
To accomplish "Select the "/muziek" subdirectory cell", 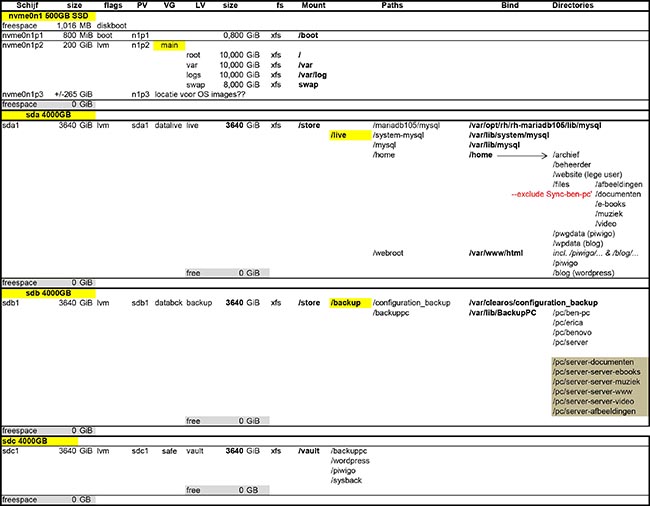I will tap(609, 214).
